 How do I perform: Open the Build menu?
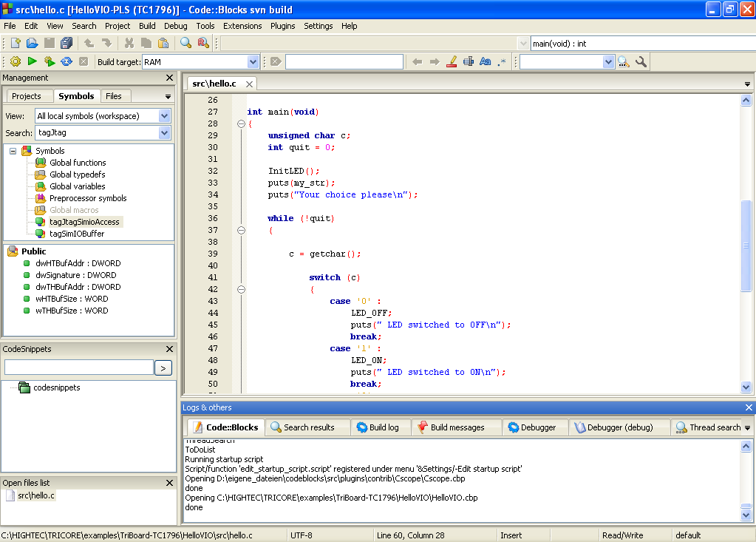click(x=146, y=25)
